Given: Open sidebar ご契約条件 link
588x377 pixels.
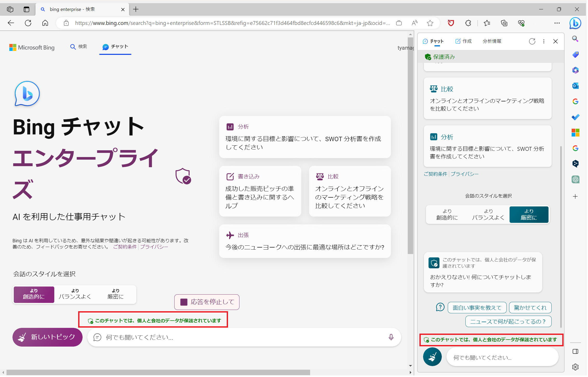Looking at the screenshot, I should tap(435, 174).
